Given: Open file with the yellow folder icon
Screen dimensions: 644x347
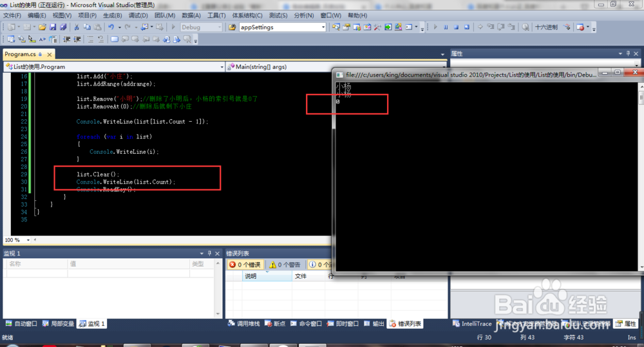Looking at the screenshot, I should tap(42, 27).
